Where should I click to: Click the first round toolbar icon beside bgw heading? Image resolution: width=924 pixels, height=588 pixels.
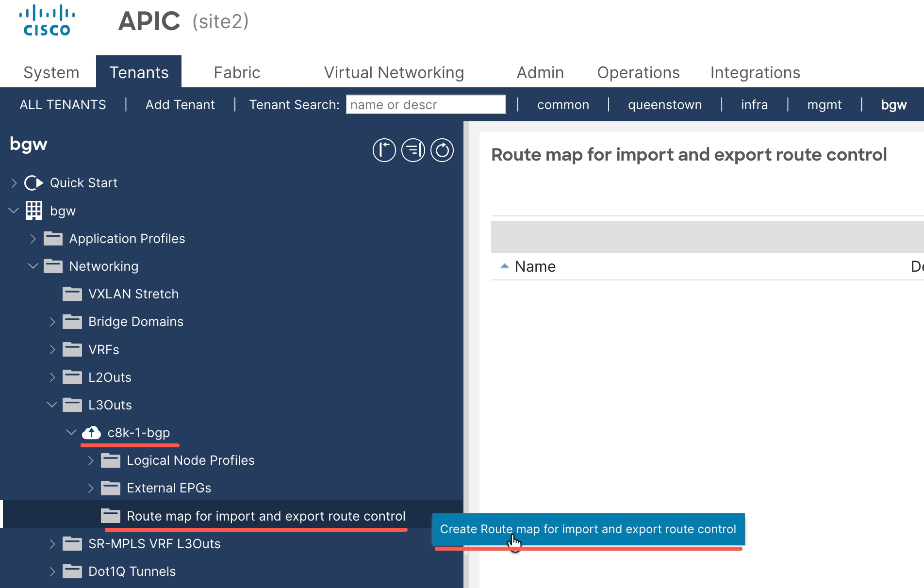tap(384, 150)
